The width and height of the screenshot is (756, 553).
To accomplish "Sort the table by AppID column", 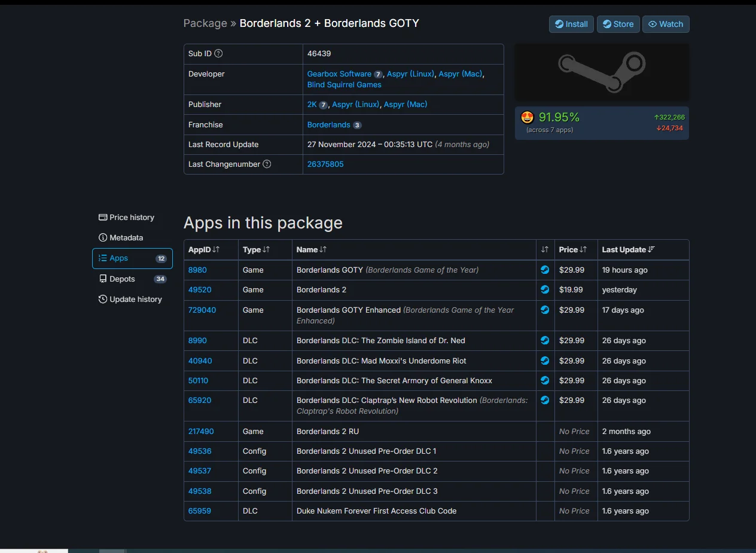I will coord(204,249).
